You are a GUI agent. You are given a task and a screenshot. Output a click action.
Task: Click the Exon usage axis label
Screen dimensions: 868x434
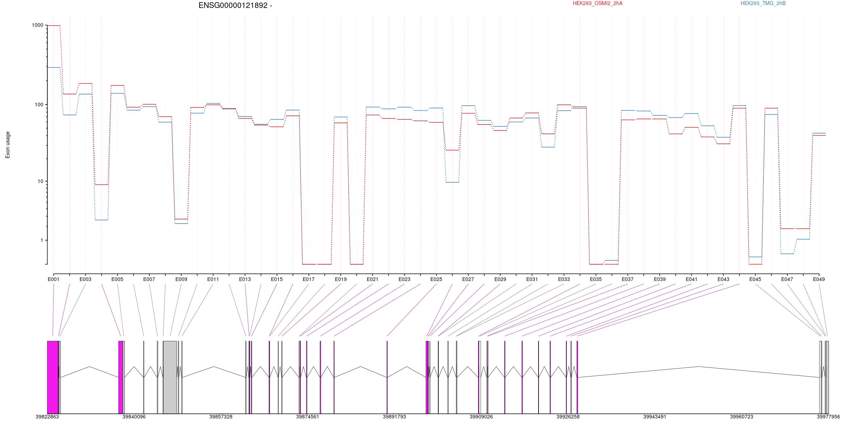coord(8,145)
